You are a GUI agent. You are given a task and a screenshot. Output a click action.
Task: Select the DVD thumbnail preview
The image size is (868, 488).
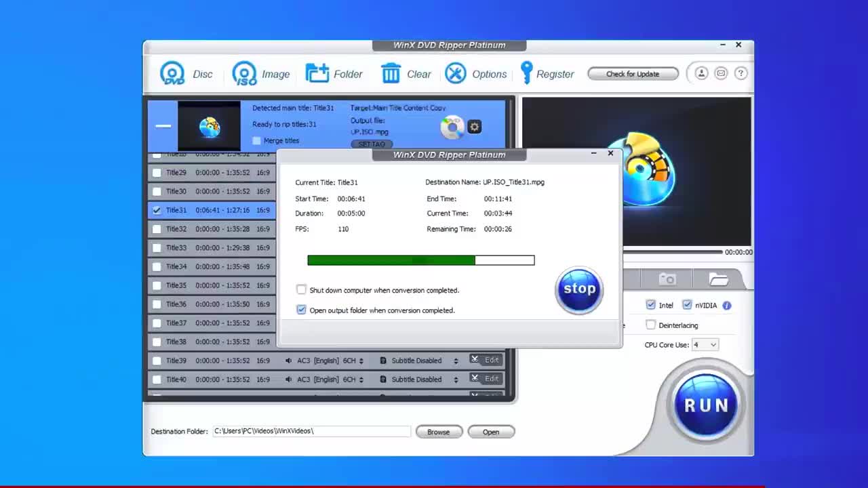209,126
